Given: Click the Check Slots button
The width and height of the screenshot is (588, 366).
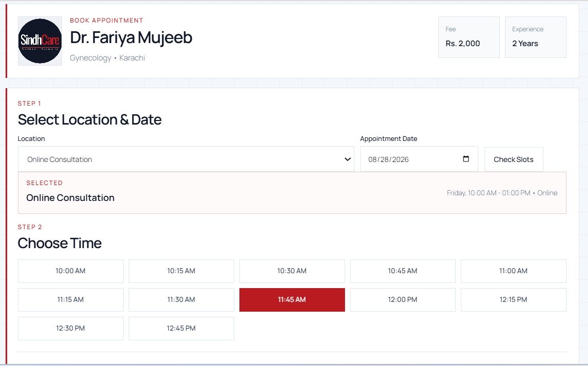Looking at the screenshot, I should [513, 159].
